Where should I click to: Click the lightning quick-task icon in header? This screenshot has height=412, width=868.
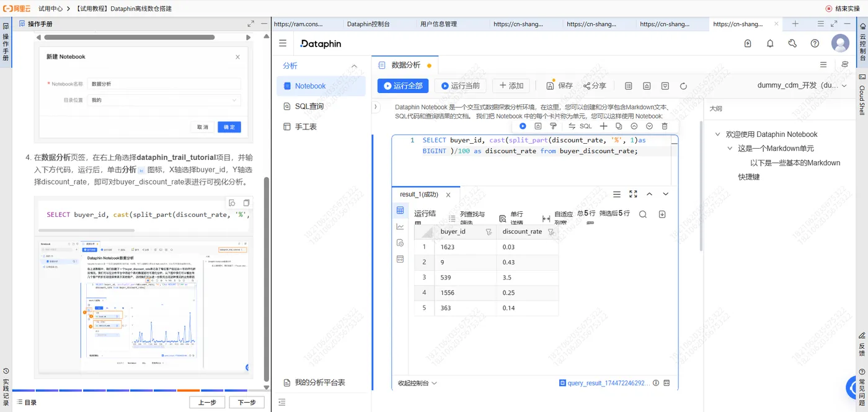(x=748, y=43)
